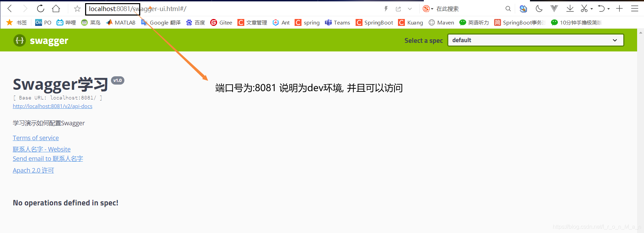Open the 英语听力 bookmark
Image resolution: width=644 pixels, height=233 pixels.
click(474, 22)
